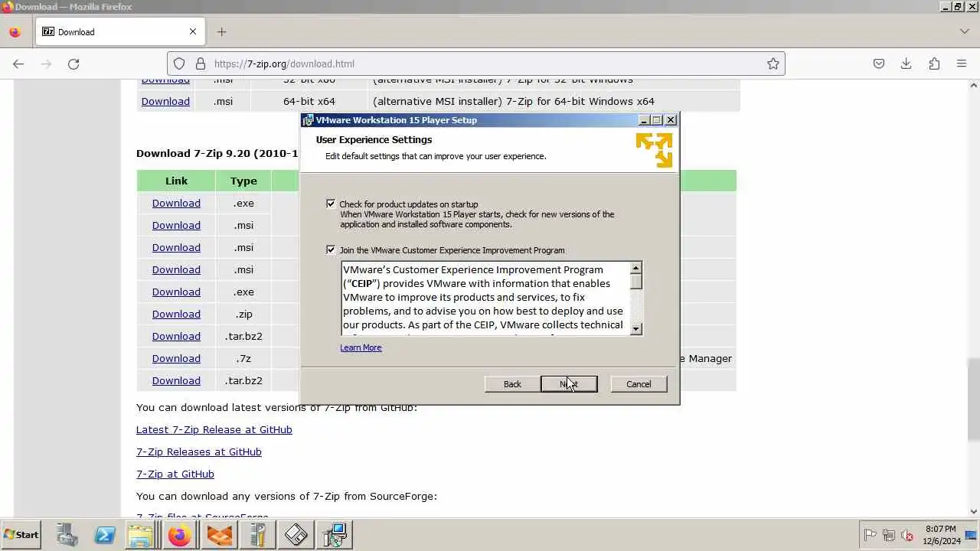The width and height of the screenshot is (980, 551).
Task: Click the CEIP text box scrollbar thumb
Action: pyautogui.click(x=635, y=282)
